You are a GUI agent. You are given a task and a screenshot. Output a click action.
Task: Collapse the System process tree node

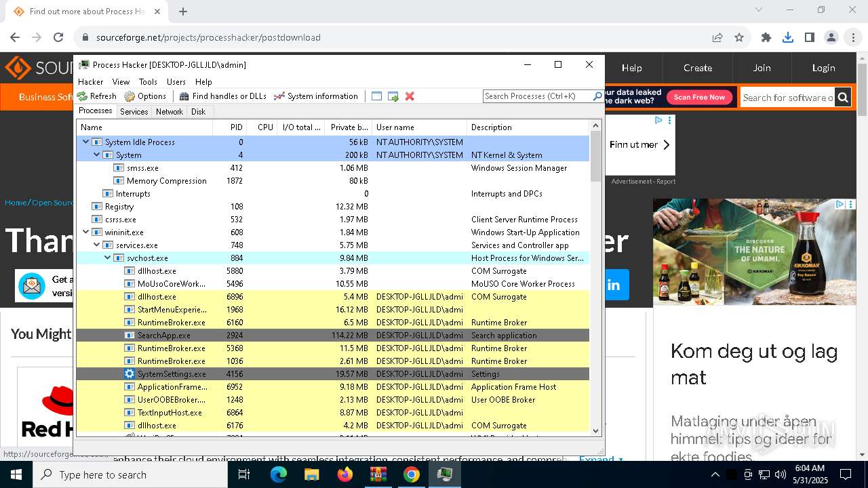(x=97, y=155)
